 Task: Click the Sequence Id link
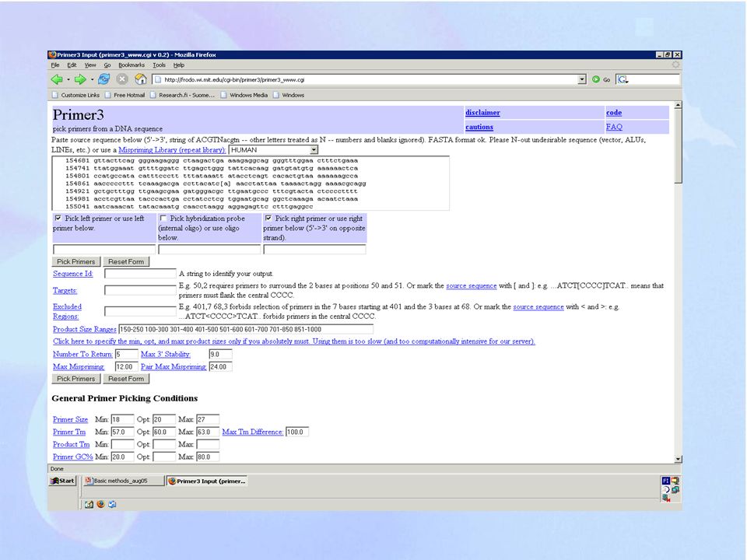point(73,274)
